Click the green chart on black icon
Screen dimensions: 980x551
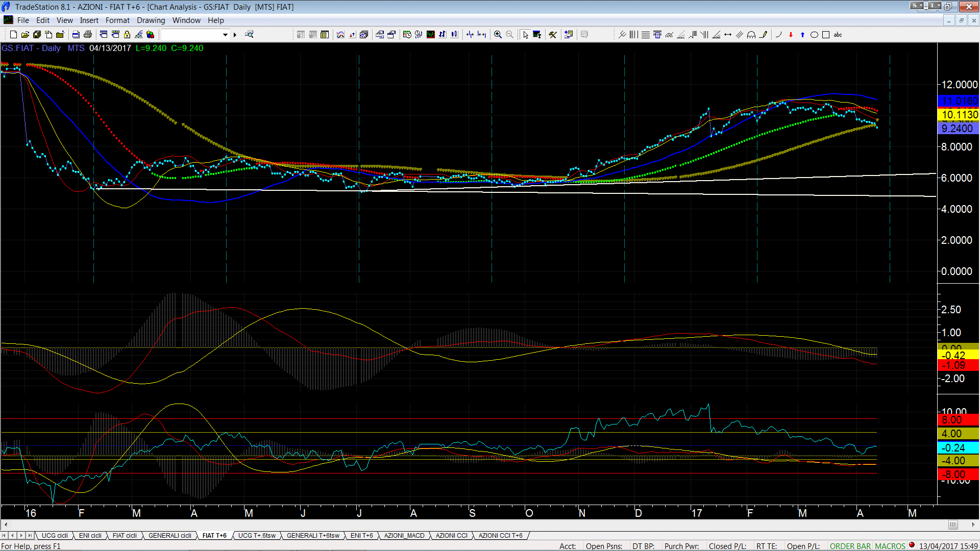coord(431,35)
